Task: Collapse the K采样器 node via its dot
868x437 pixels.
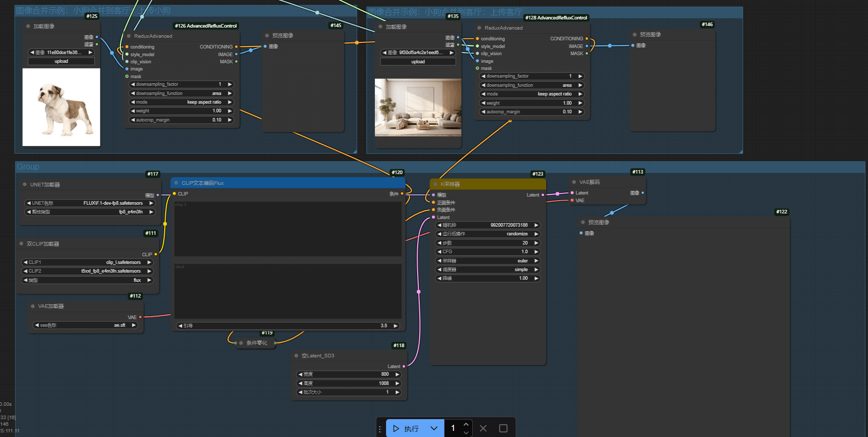Action: point(436,184)
